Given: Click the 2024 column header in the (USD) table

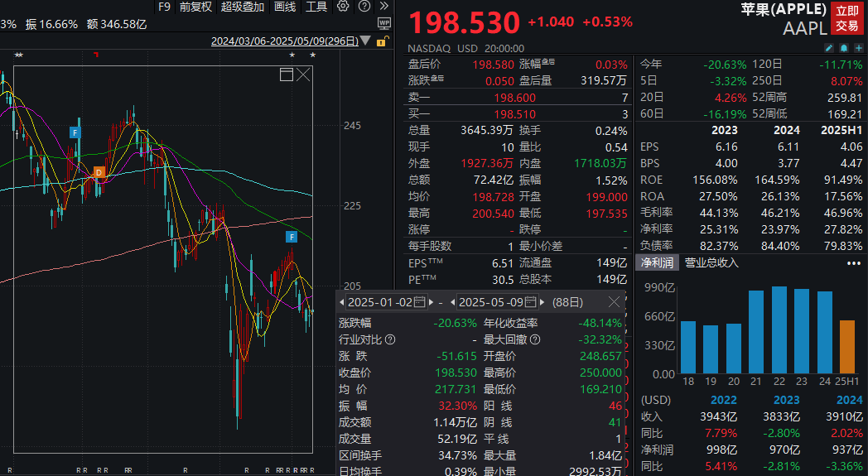Looking at the screenshot, I should coord(849,400).
